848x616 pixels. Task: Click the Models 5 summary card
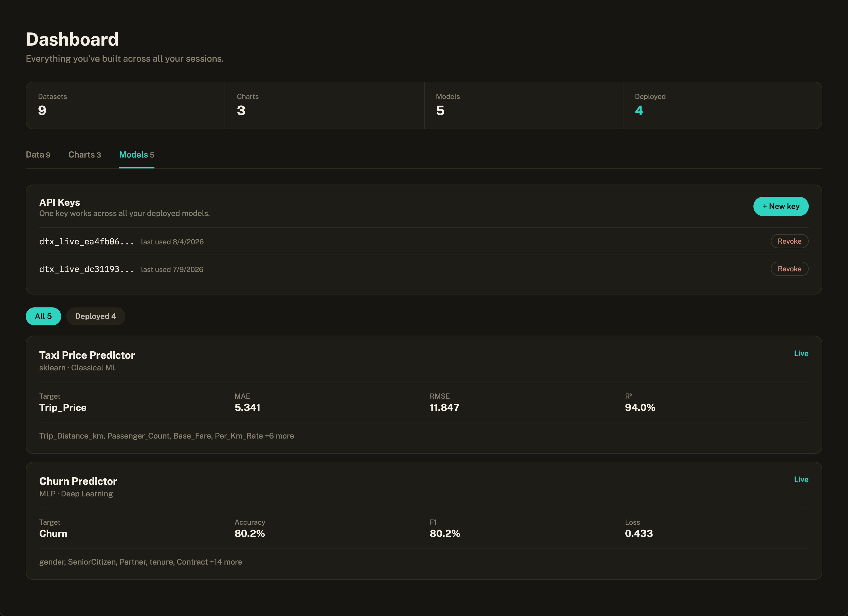pos(523,105)
